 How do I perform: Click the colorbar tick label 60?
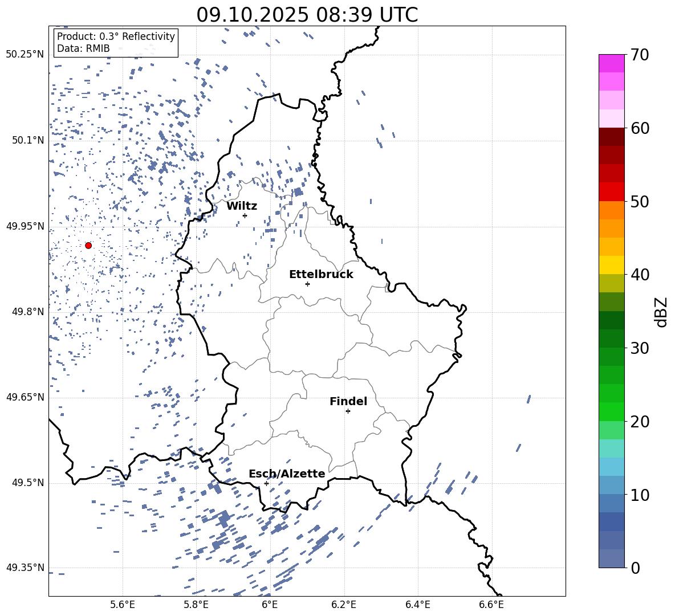click(640, 128)
